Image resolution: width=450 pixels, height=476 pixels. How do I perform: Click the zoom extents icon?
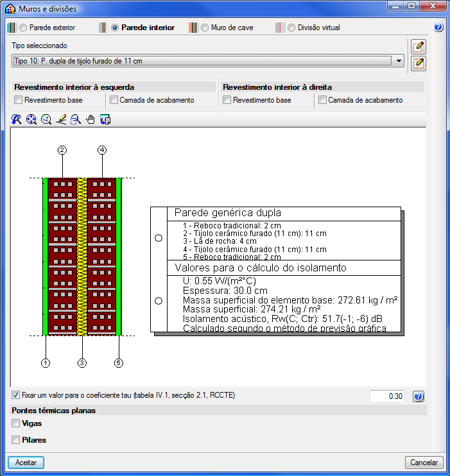pos(31,119)
